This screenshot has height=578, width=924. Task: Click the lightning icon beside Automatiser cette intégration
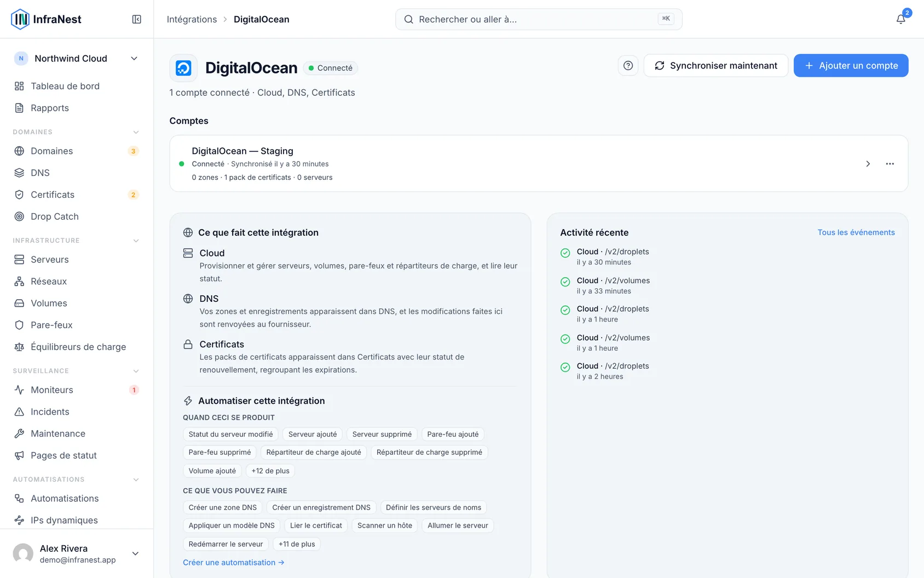click(188, 400)
